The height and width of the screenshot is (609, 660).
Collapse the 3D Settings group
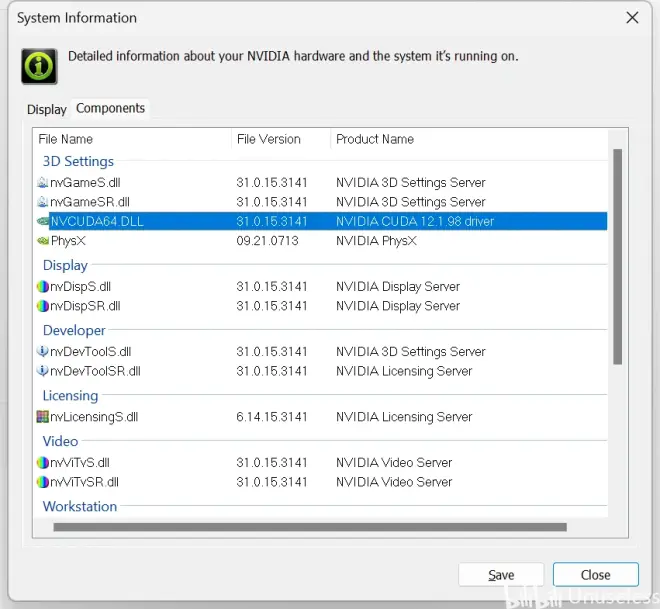[x=78, y=161]
